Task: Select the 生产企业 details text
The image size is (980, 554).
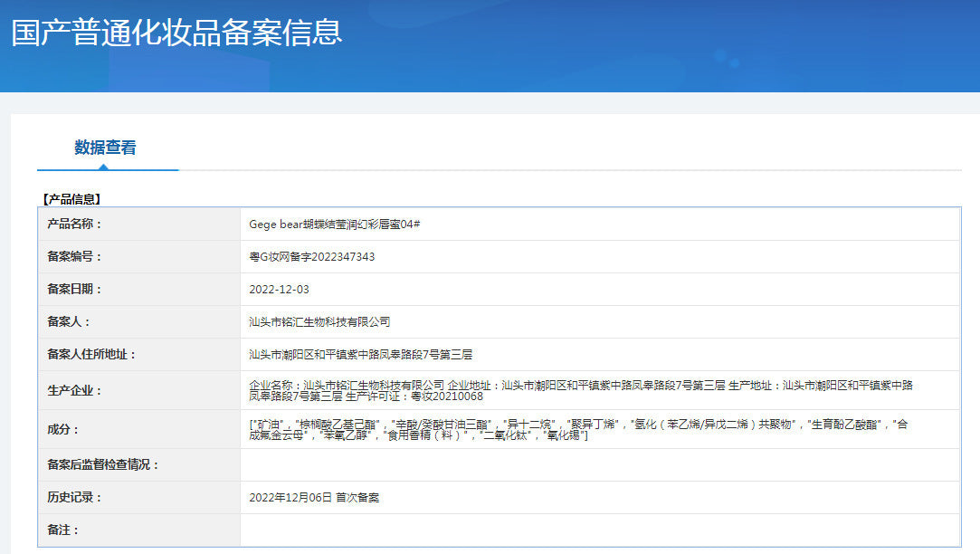Action: (x=580, y=390)
